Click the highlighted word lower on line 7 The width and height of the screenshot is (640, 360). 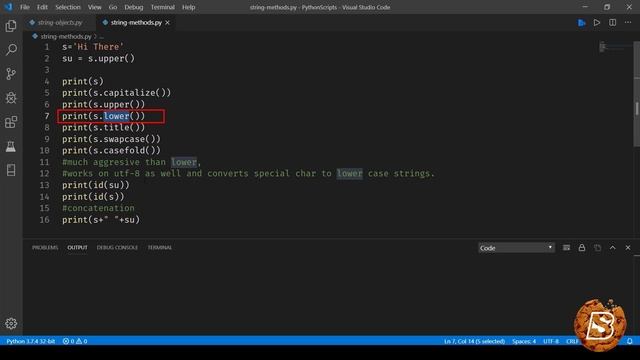(116, 116)
